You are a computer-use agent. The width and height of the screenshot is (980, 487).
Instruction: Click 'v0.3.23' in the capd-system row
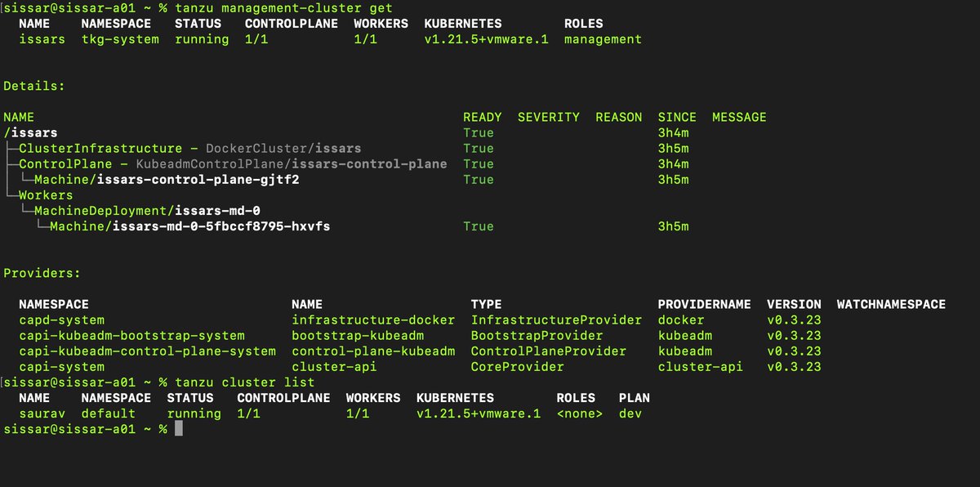point(794,319)
